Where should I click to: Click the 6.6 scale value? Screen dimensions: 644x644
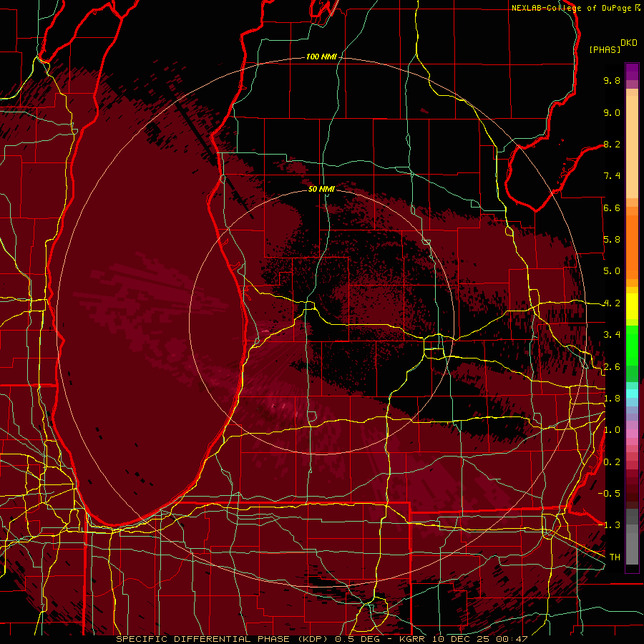point(612,208)
